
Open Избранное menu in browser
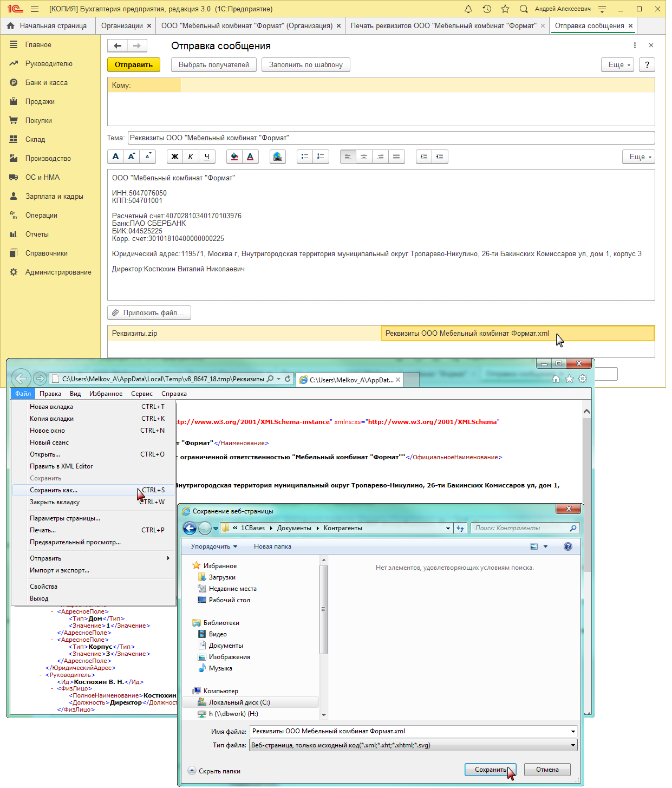pos(106,394)
